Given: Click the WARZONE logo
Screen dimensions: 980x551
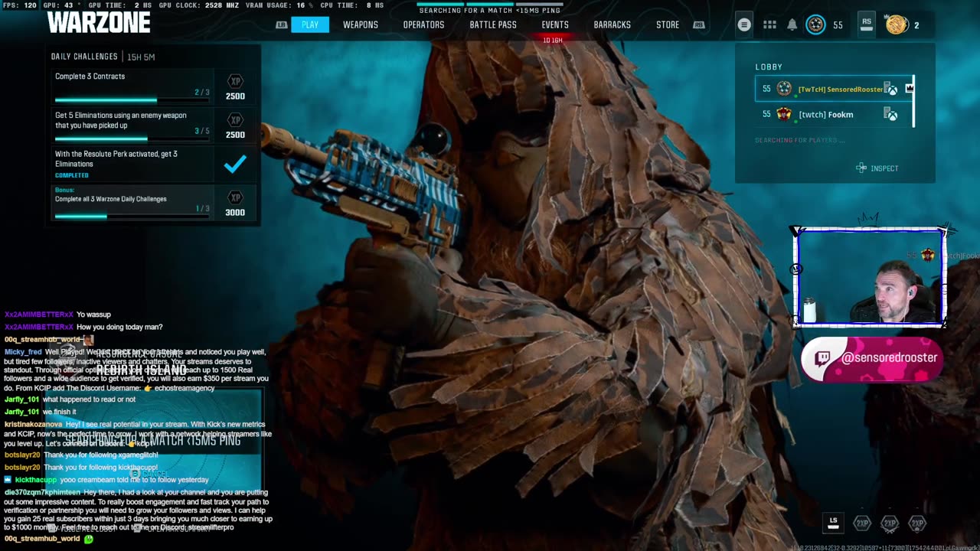Looking at the screenshot, I should point(99,22).
